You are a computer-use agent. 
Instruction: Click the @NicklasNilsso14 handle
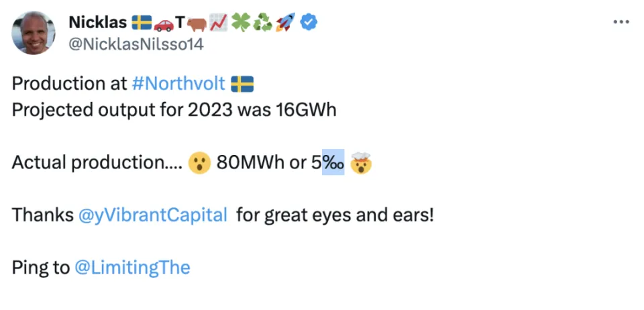(x=135, y=44)
